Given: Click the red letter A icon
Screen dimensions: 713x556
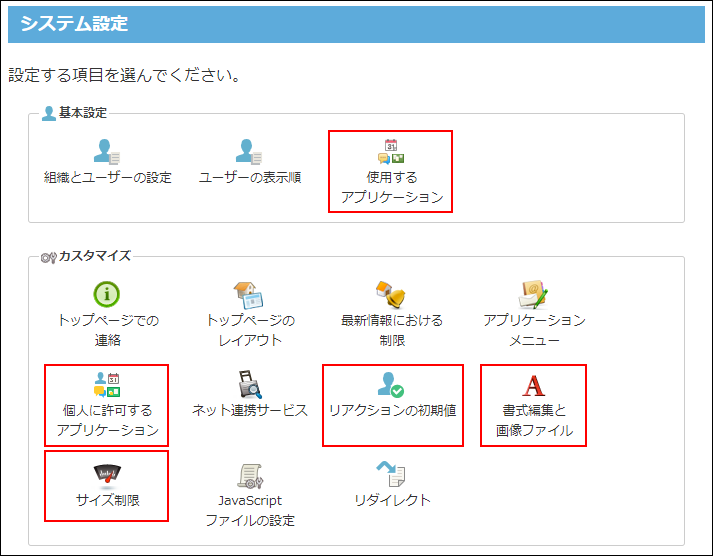Looking at the screenshot, I should click(x=533, y=386).
